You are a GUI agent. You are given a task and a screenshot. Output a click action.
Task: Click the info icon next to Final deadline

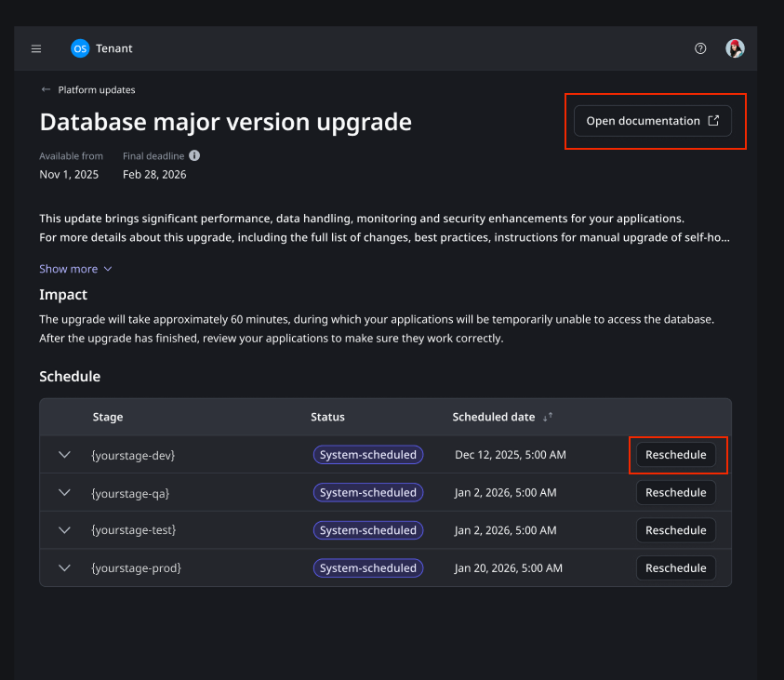(x=194, y=155)
